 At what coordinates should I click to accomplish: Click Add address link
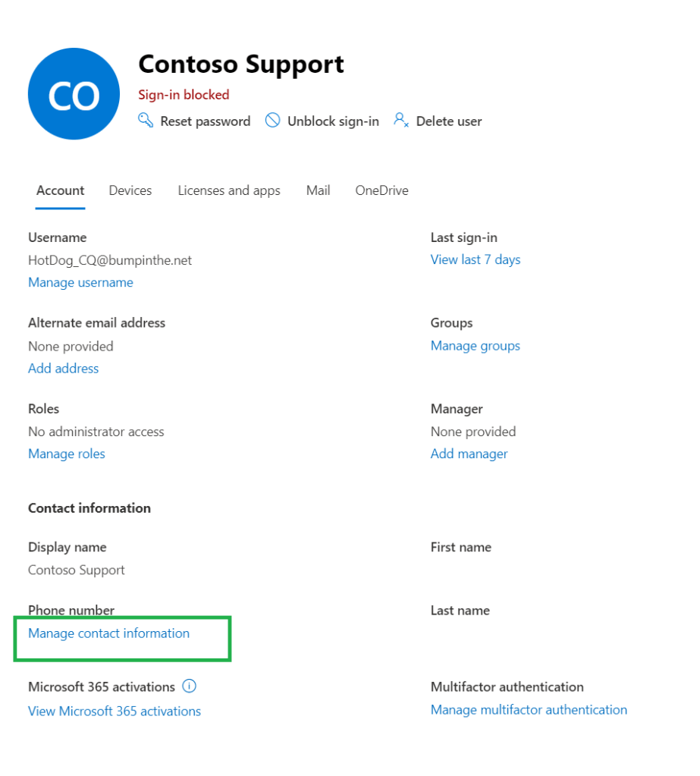[64, 369]
